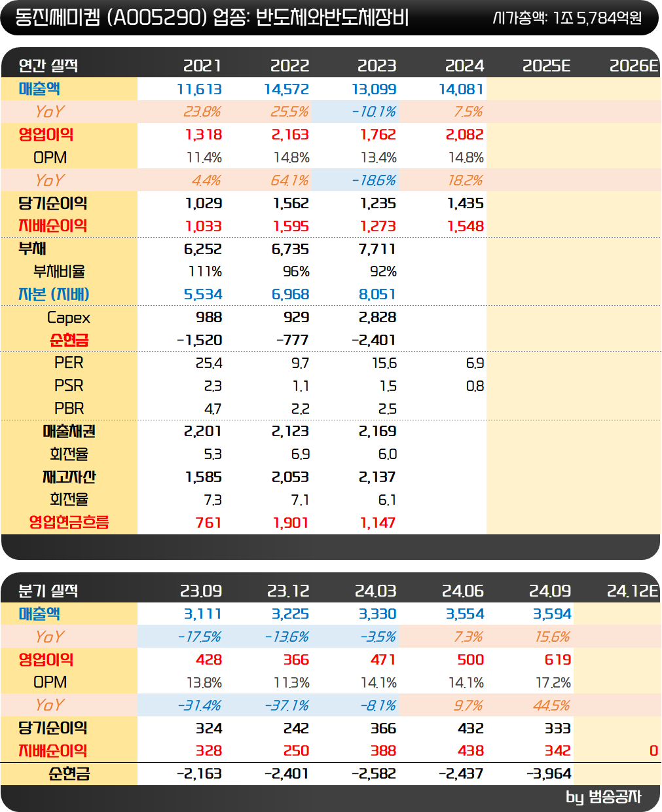This screenshot has height=812, width=662.
Task: Select 24.09 operating profit 619
Action: pos(558,659)
